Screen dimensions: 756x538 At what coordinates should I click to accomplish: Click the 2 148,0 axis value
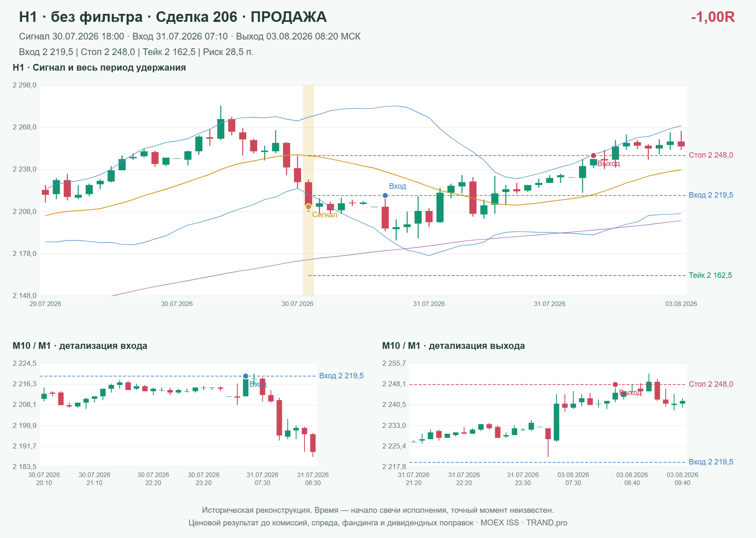24,296
